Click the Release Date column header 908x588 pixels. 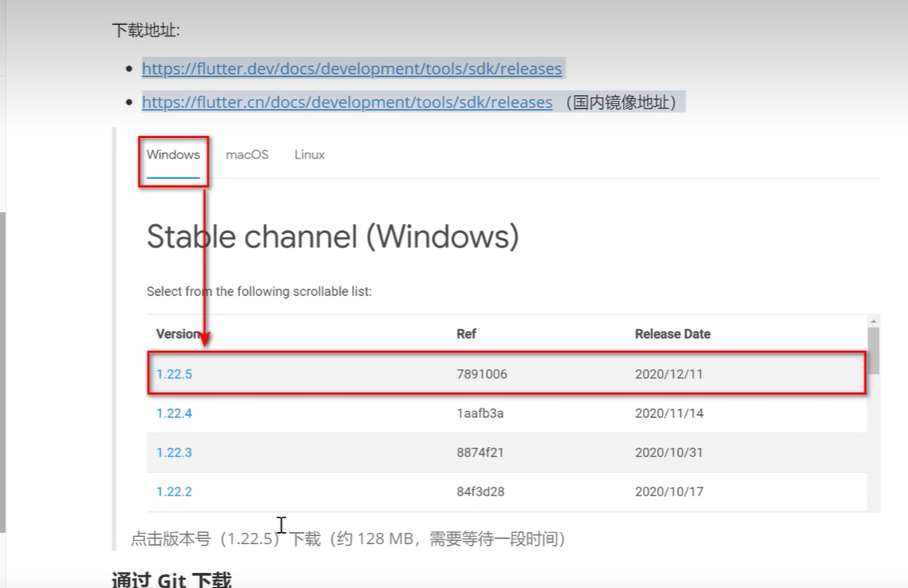point(672,334)
